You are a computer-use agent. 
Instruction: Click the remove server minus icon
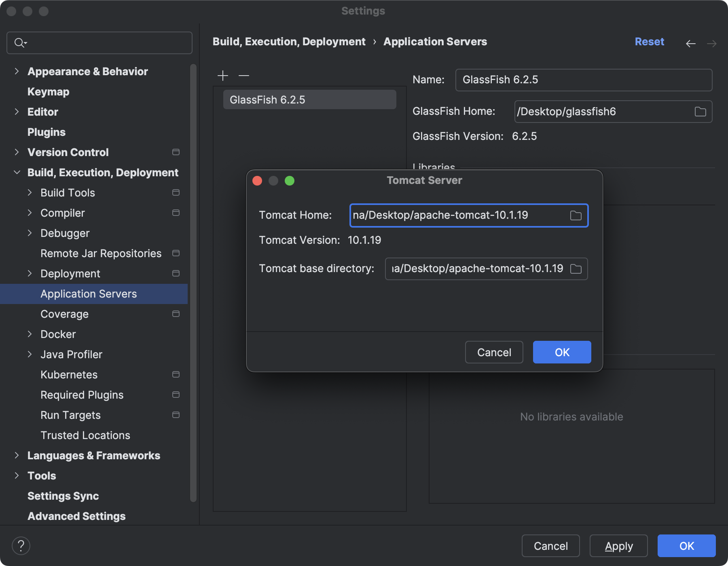244,76
